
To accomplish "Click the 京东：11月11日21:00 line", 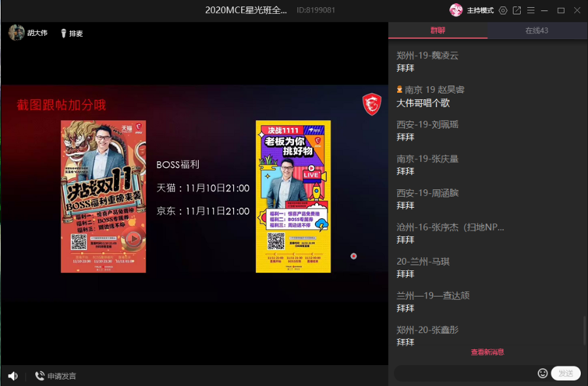I will click(x=203, y=211).
